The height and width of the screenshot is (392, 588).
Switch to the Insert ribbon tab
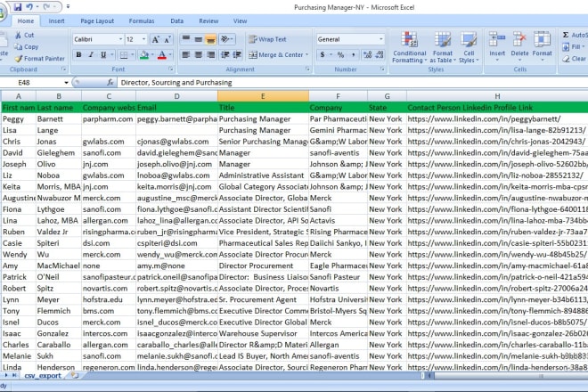coord(56,21)
